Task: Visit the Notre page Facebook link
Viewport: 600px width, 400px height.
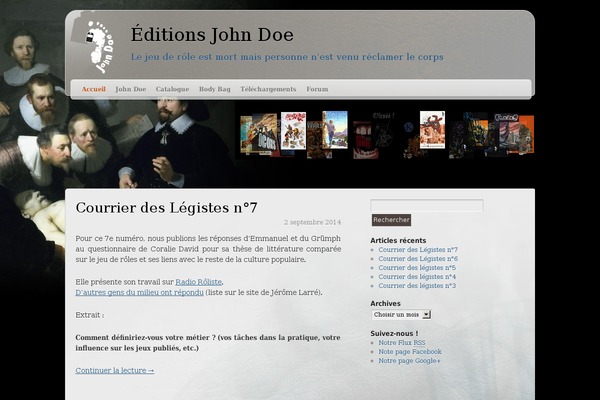Action: (x=410, y=351)
